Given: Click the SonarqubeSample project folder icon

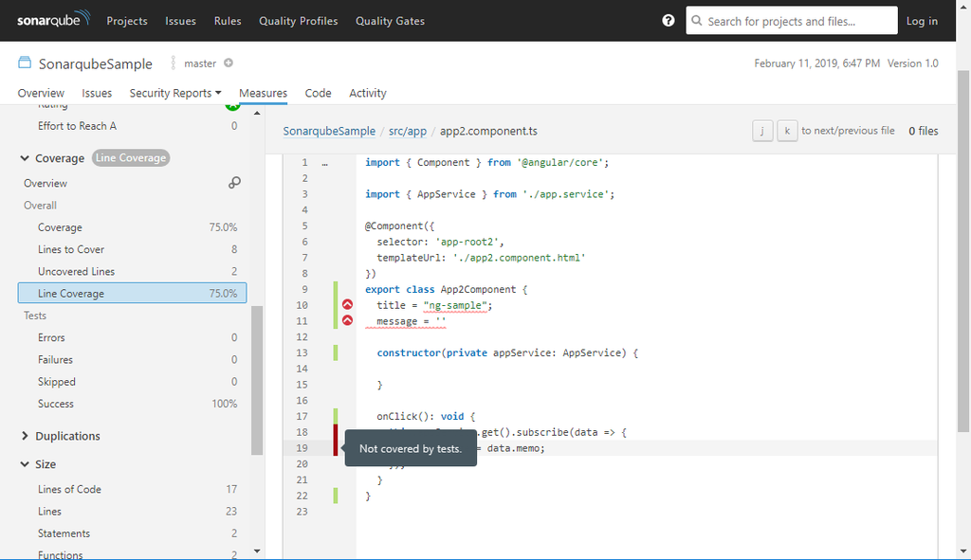Looking at the screenshot, I should tap(24, 63).
